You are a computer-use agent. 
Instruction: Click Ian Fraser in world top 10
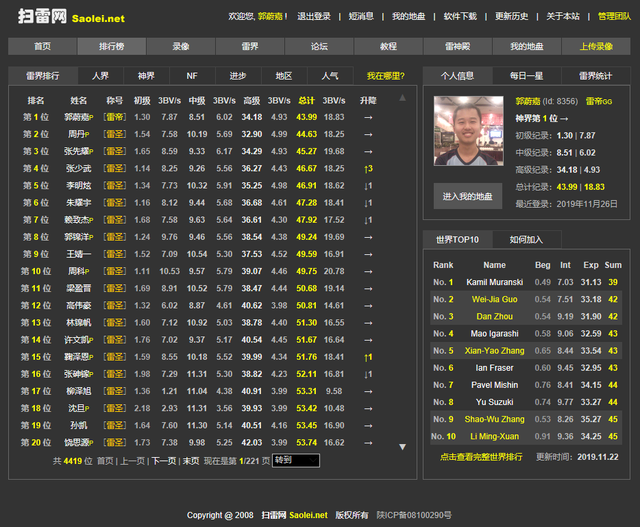(x=494, y=368)
